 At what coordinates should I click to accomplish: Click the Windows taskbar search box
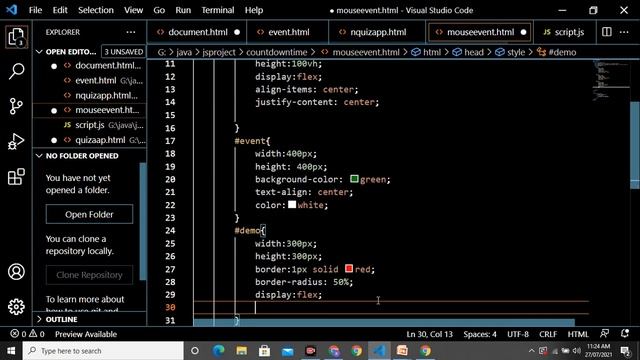coord(103,351)
